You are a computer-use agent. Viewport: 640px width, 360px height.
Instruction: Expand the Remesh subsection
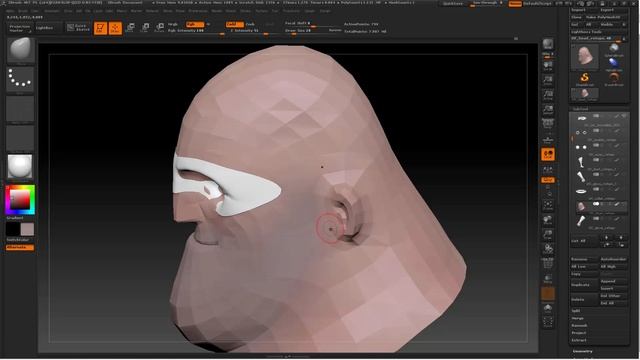pyautogui.click(x=579, y=325)
